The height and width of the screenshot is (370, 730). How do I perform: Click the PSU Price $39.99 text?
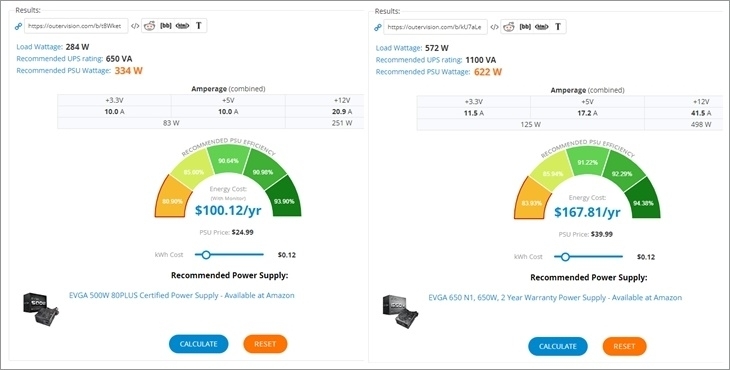(586, 234)
